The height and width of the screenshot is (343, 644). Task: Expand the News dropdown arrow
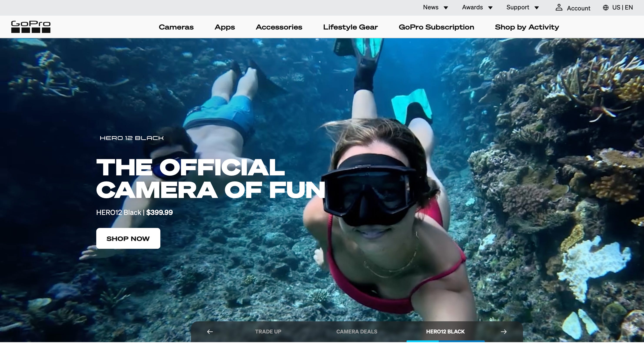[x=446, y=8]
